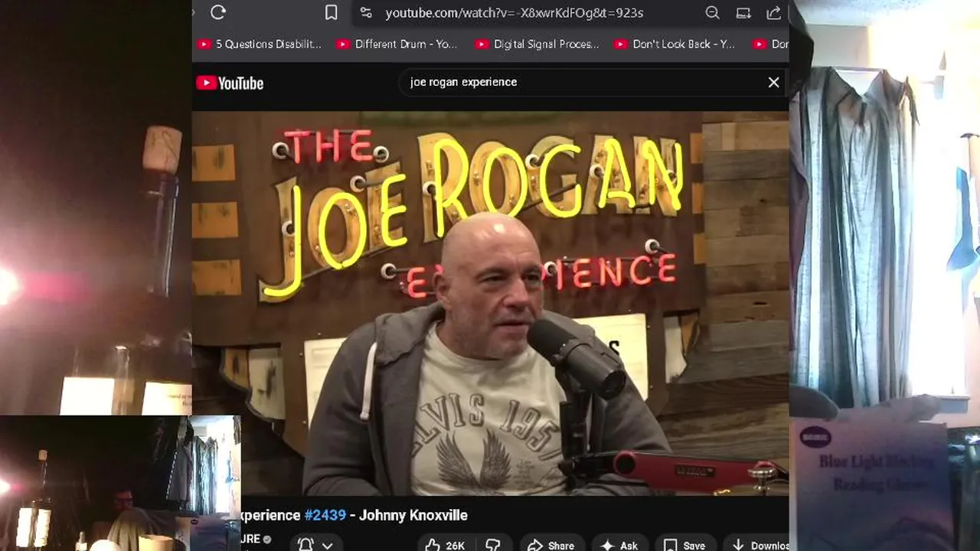Click the video player showing Joe Rogan
The image size is (980, 551).
pos(490,304)
